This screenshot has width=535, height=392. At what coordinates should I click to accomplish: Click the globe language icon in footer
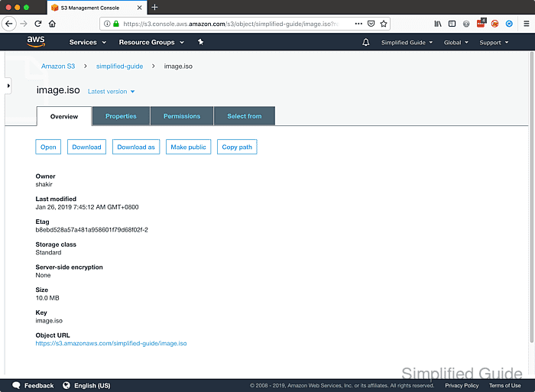(x=66, y=385)
